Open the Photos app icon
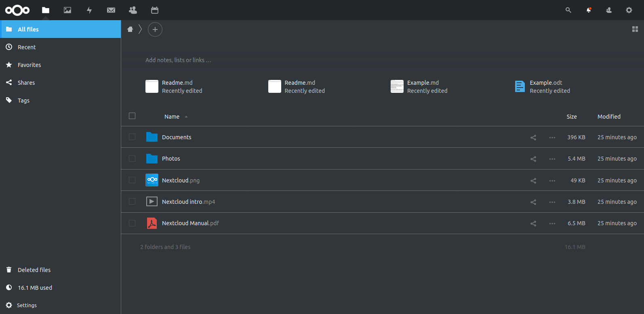The image size is (644, 314). click(x=67, y=10)
